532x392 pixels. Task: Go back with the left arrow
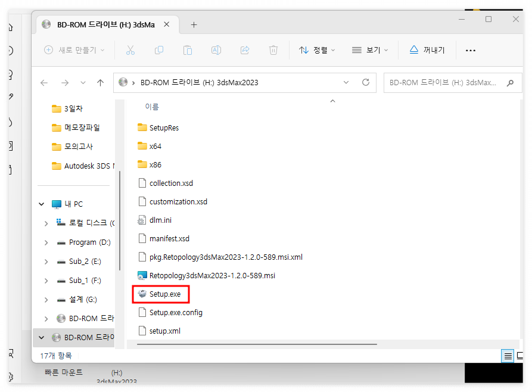click(44, 82)
